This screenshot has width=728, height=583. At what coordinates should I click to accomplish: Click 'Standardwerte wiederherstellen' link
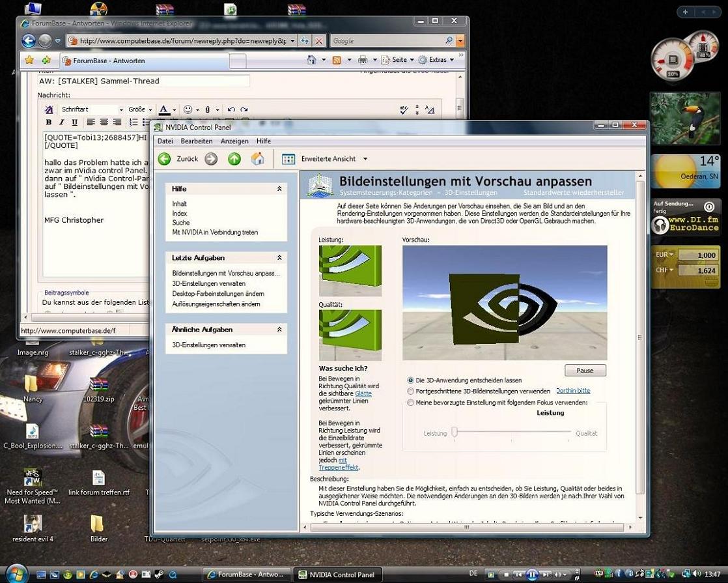[574, 192]
